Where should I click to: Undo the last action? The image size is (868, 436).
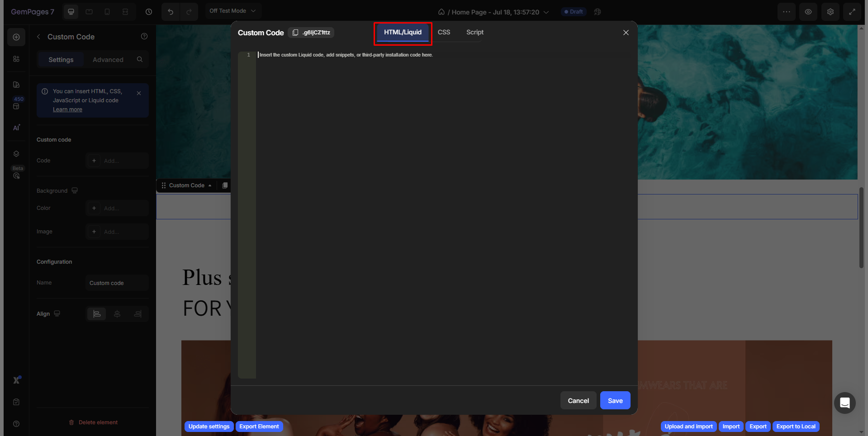click(171, 12)
